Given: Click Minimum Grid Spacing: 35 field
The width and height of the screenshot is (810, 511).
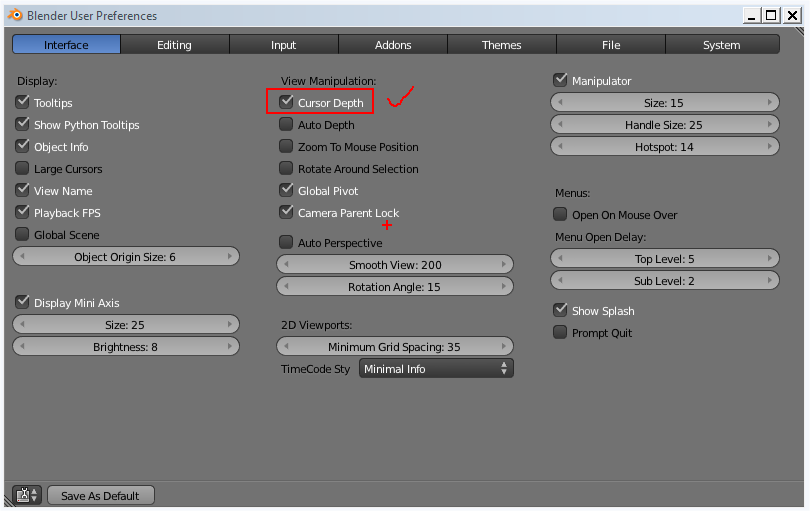Looking at the screenshot, I should (x=395, y=347).
